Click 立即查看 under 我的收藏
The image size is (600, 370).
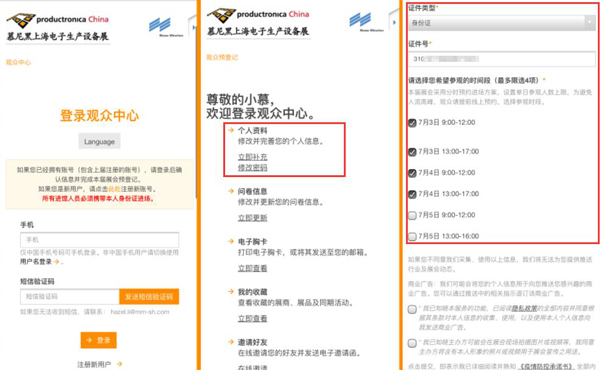tap(253, 318)
